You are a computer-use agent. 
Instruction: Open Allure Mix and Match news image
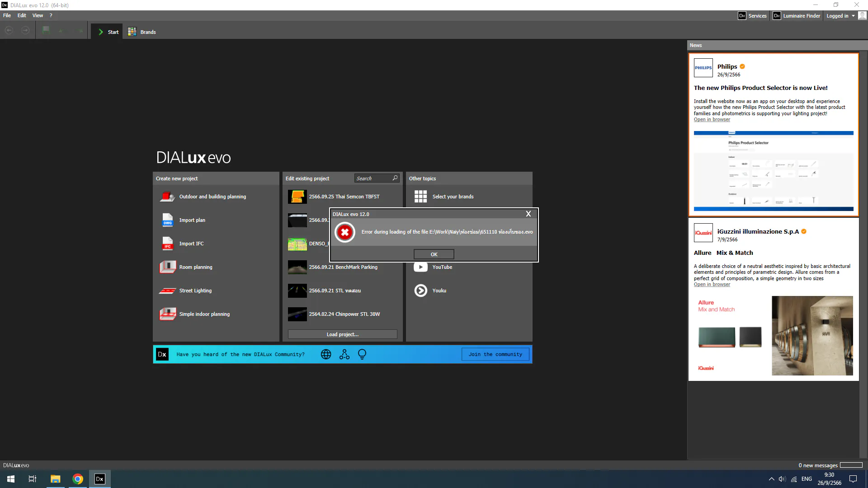[774, 336]
